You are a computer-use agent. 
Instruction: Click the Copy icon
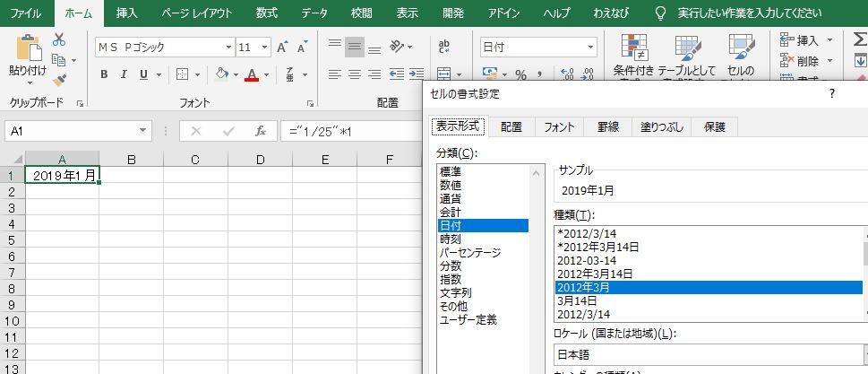click(59, 60)
